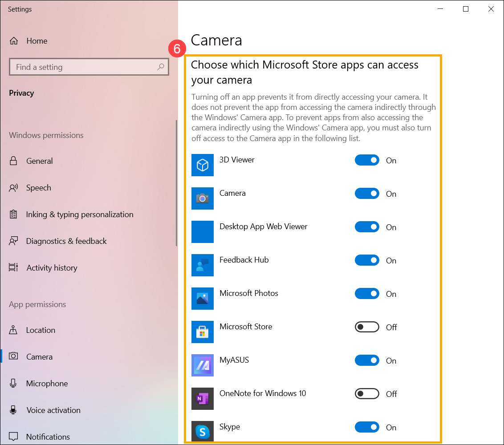The height and width of the screenshot is (445, 504).
Task: Click the 'Desktop App Web Viewer' label
Action: click(x=263, y=227)
